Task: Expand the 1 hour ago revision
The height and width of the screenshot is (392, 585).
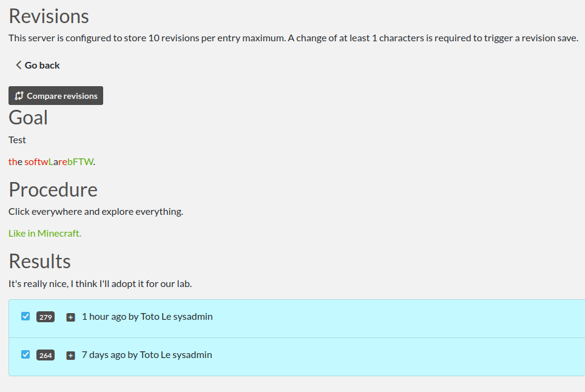Action: pyautogui.click(x=70, y=317)
